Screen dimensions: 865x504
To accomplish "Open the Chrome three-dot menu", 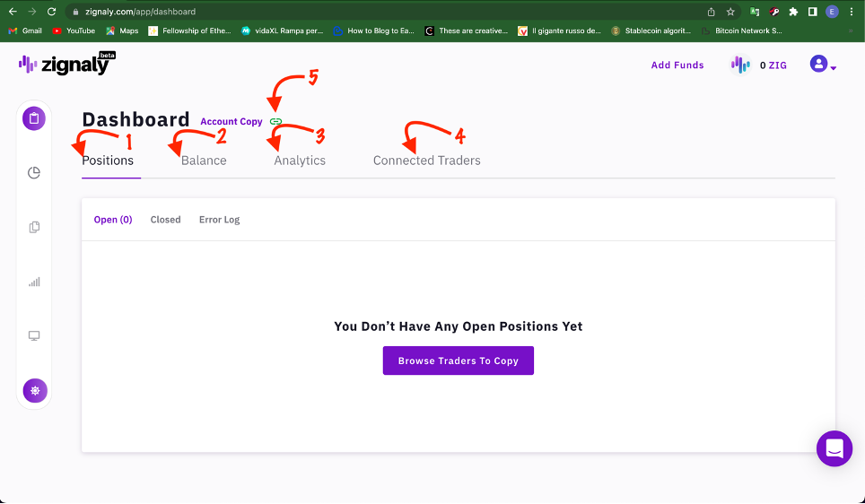I will tap(852, 12).
